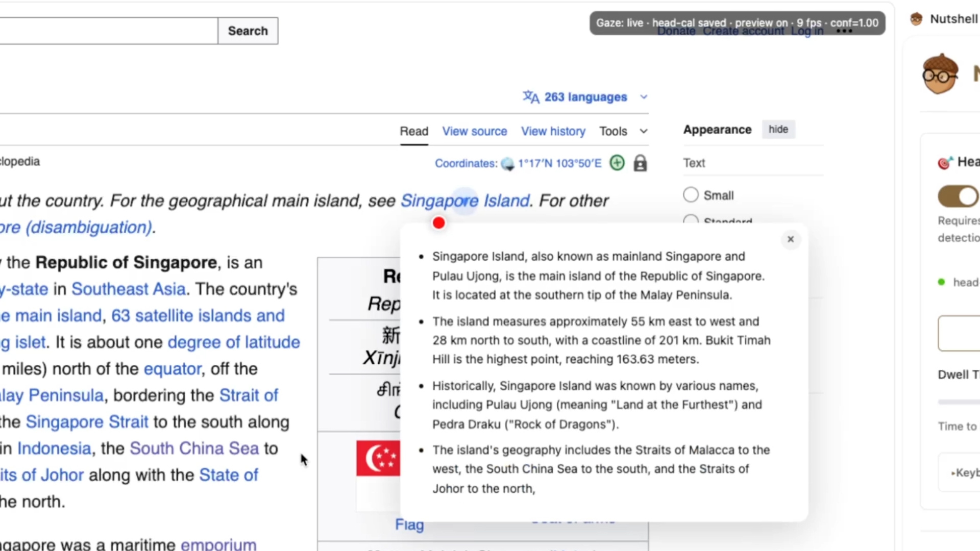Click the globe icon beside coordinates
This screenshot has height=551, width=980.
507,164
